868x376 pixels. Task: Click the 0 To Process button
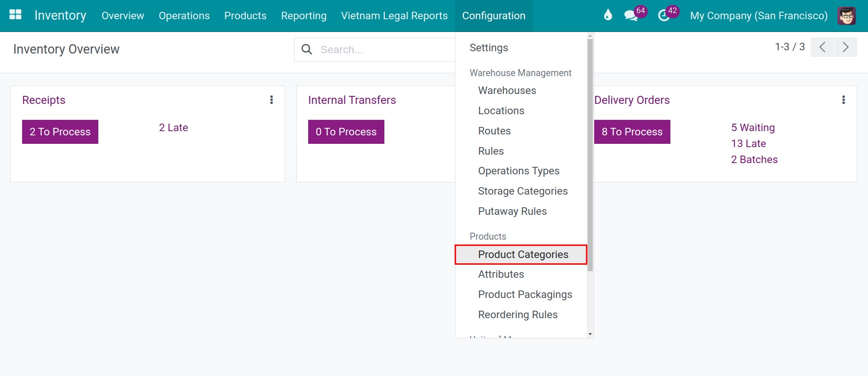tap(346, 132)
